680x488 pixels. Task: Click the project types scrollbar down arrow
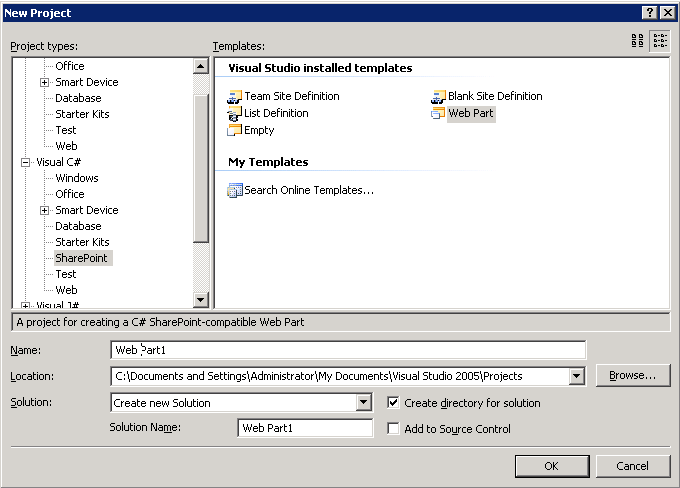click(200, 299)
